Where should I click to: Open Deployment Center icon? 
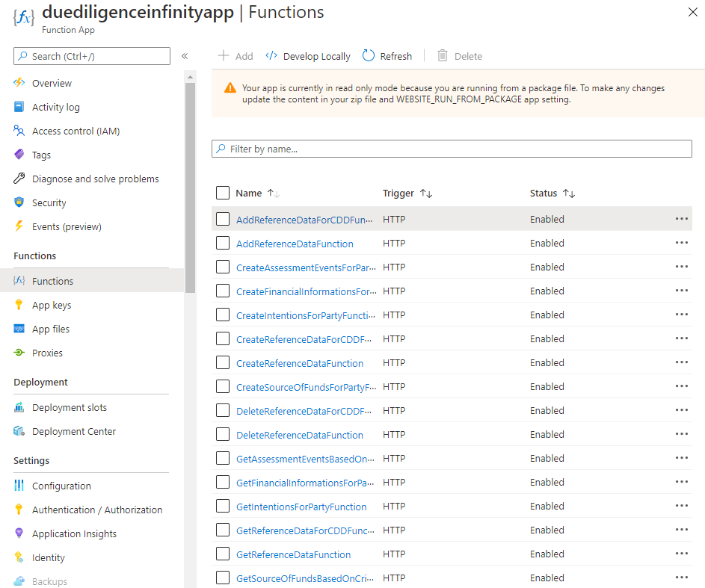point(19,431)
